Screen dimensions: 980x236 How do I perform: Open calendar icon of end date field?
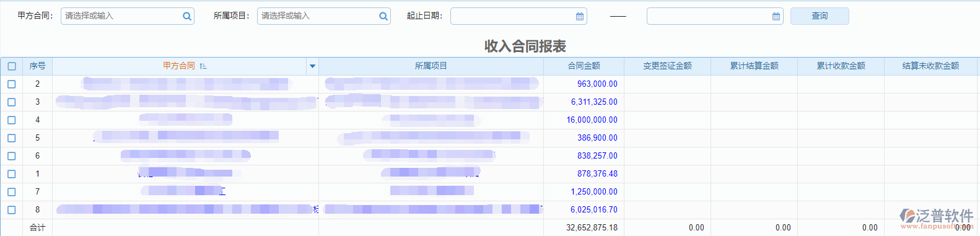click(776, 17)
